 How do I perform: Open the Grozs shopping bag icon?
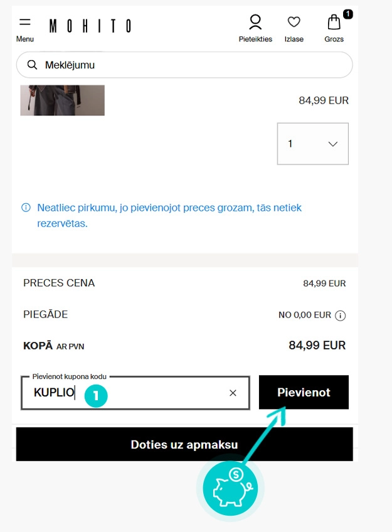334,23
